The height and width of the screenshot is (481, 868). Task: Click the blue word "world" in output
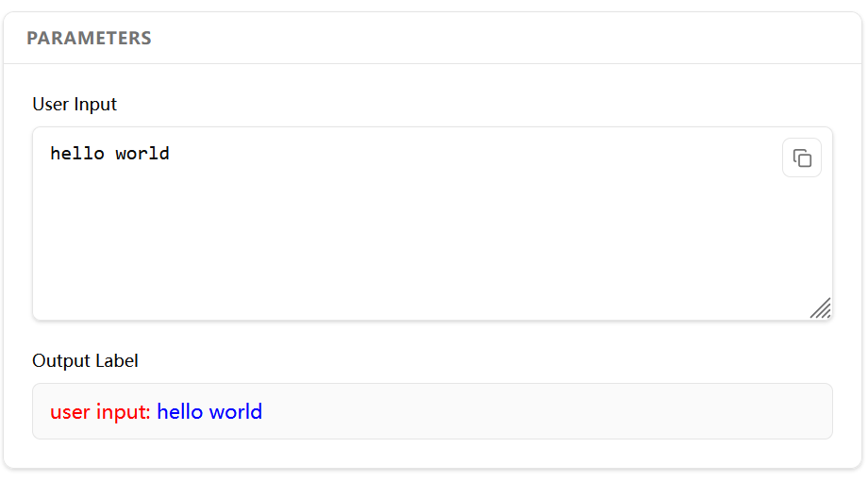coord(236,412)
